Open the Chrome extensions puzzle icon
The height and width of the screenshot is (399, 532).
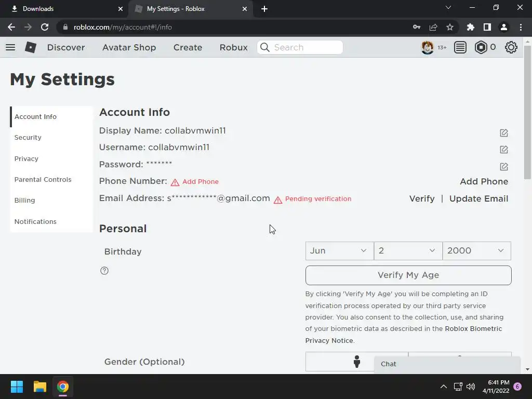(471, 27)
